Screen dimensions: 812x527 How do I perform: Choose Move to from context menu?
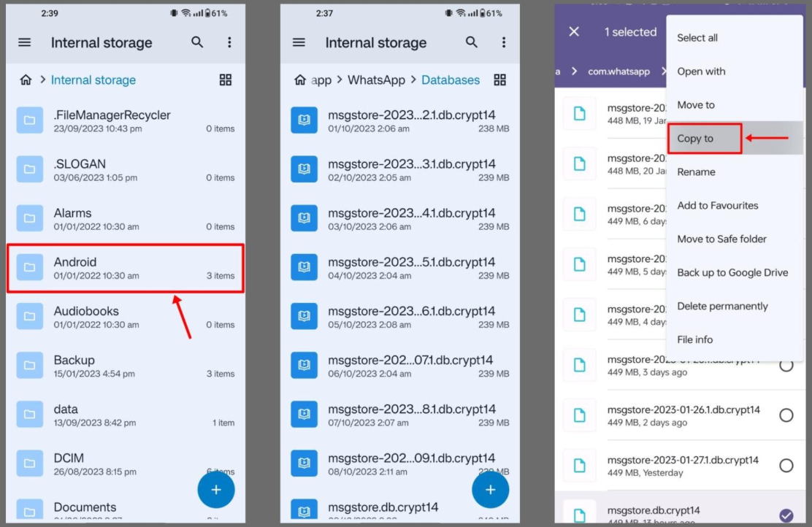click(735, 105)
